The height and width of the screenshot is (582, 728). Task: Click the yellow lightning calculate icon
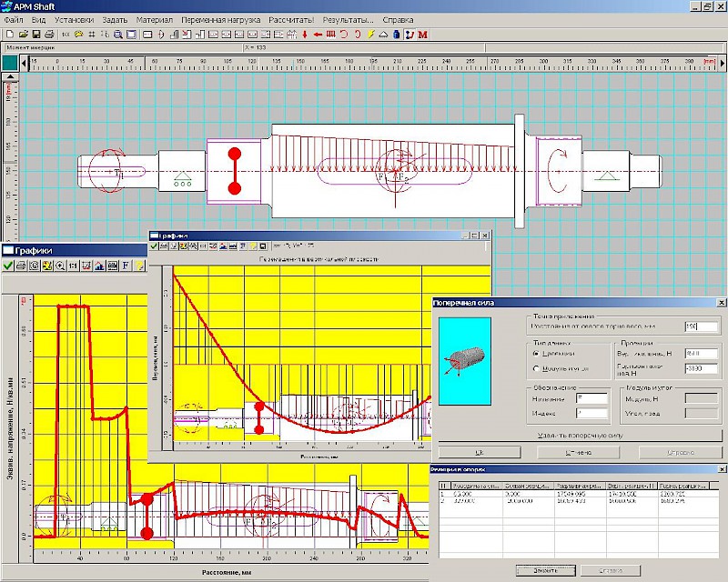click(370, 35)
